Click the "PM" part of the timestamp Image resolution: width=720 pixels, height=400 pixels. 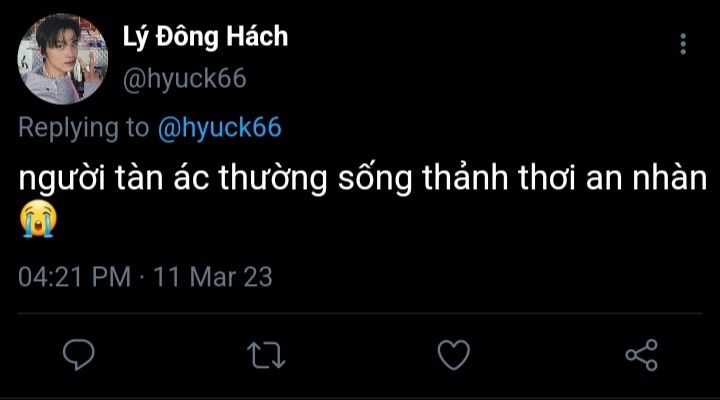coord(112,276)
